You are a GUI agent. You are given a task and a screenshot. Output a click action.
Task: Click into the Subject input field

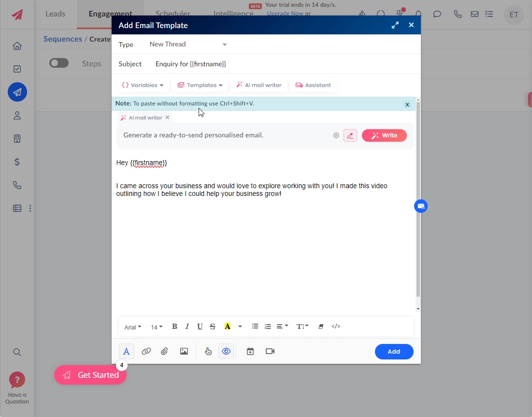point(285,64)
